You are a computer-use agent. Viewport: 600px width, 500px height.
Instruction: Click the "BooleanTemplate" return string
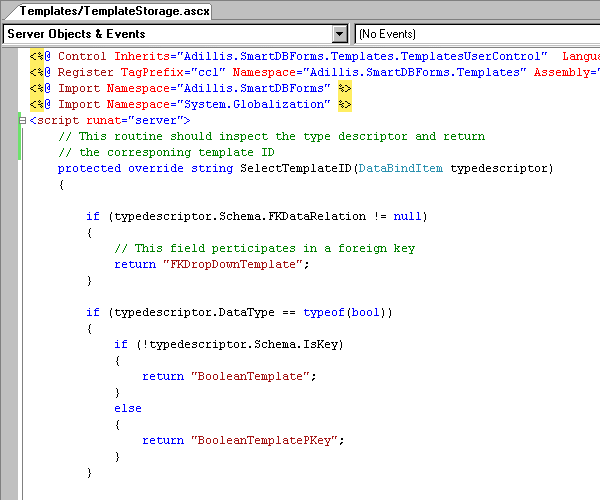250,376
